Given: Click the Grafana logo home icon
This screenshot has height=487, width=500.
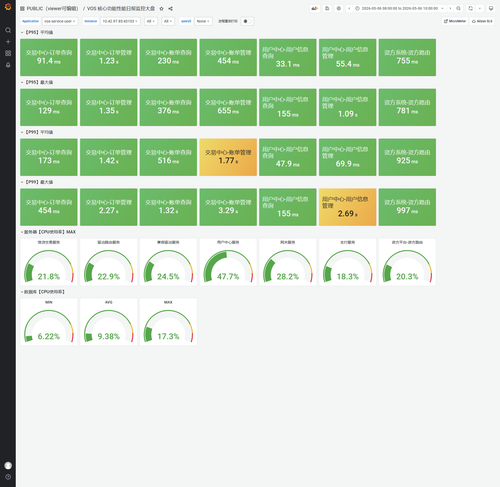Looking at the screenshot, I should (8, 7).
